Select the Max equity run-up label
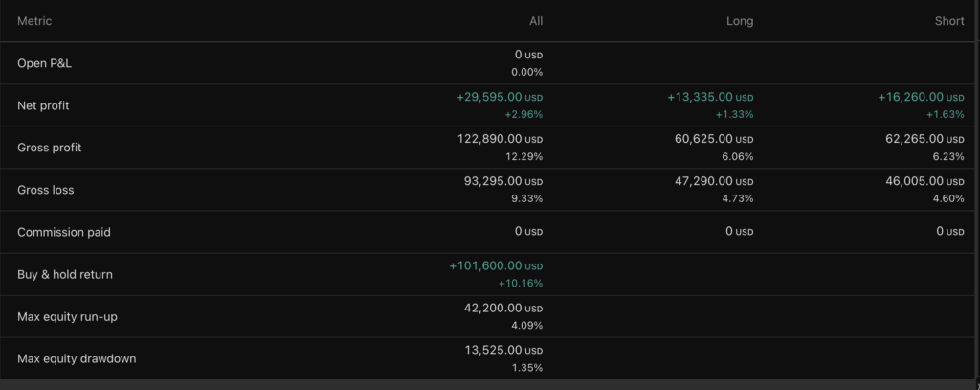The height and width of the screenshot is (390, 980). 65,316
